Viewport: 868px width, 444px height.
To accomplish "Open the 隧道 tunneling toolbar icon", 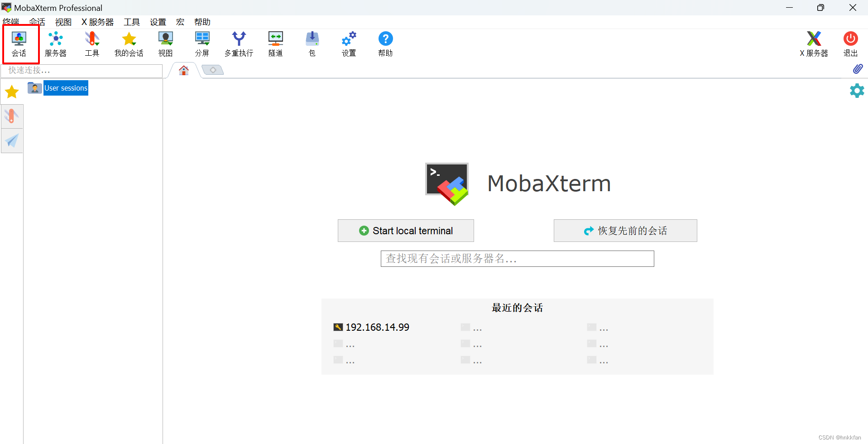I will click(276, 44).
